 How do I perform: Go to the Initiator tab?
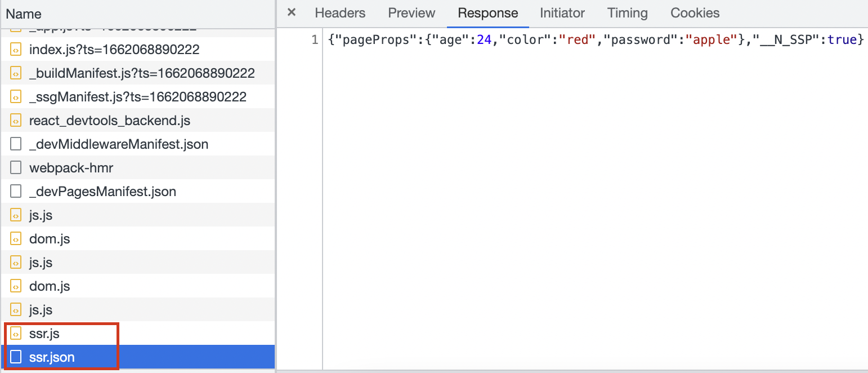(562, 13)
